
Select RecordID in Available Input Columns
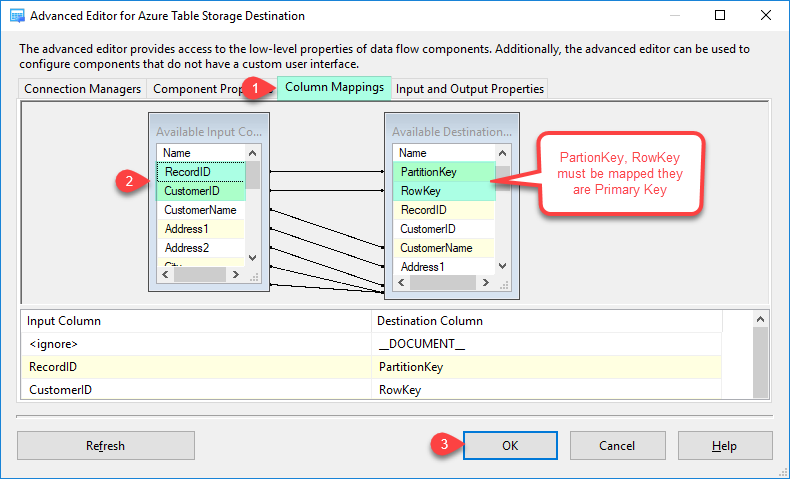tap(201, 172)
